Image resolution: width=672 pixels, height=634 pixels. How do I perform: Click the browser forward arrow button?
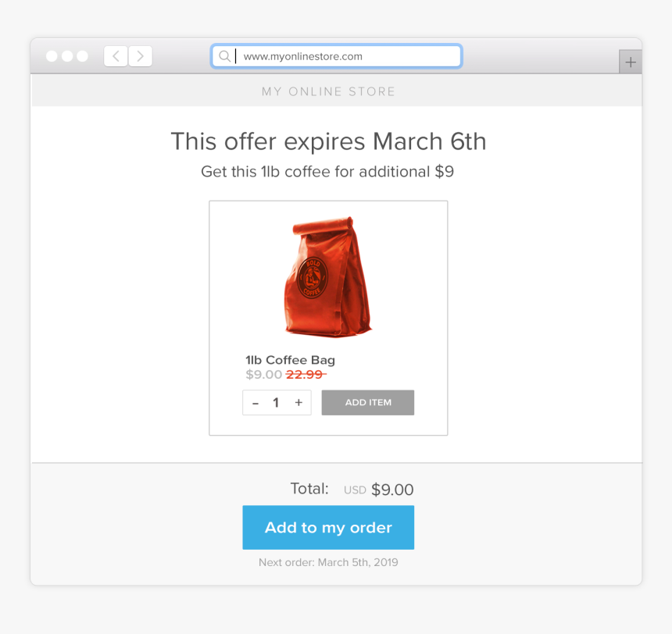click(140, 56)
